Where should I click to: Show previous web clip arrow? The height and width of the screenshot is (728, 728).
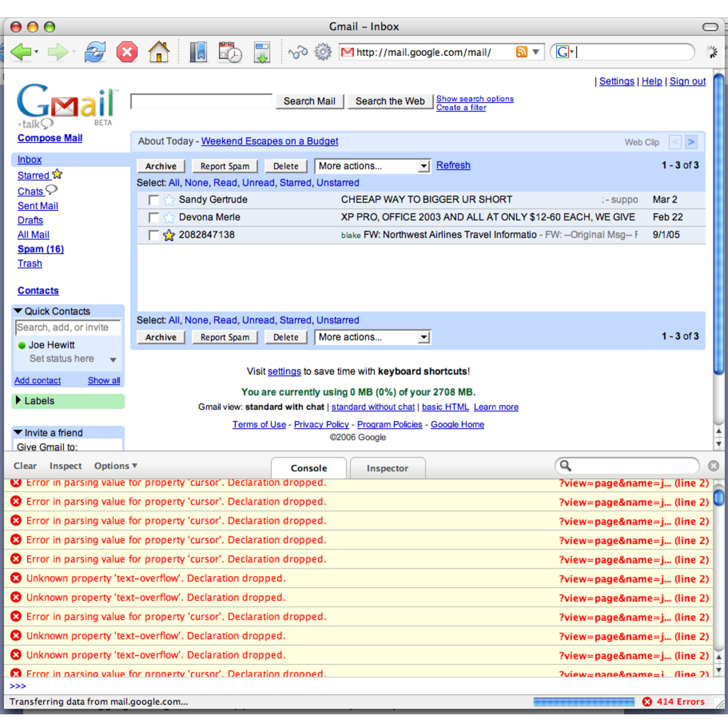(675, 142)
